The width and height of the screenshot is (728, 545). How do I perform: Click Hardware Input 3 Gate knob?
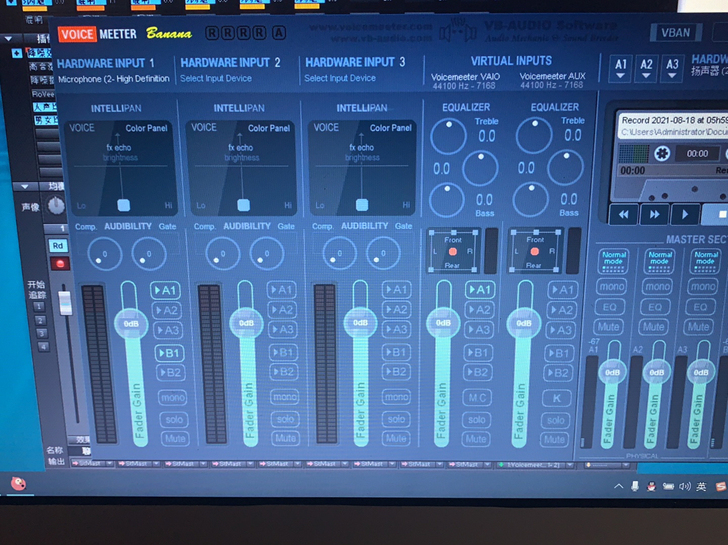[383, 253]
